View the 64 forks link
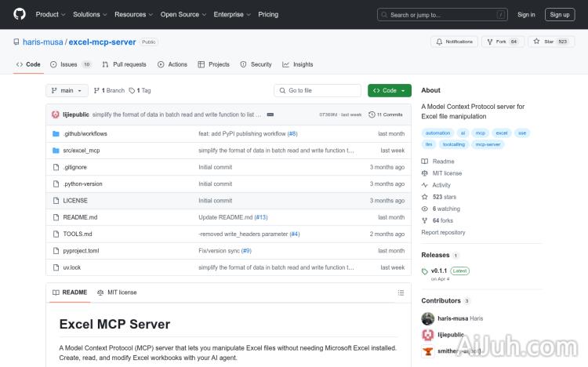The image size is (588, 367). [x=437, y=220]
